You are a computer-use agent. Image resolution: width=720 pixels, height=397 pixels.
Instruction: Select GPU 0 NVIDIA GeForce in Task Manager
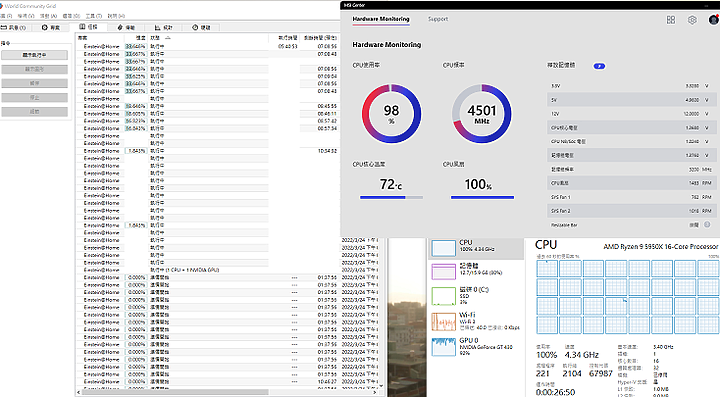(x=476, y=347)
